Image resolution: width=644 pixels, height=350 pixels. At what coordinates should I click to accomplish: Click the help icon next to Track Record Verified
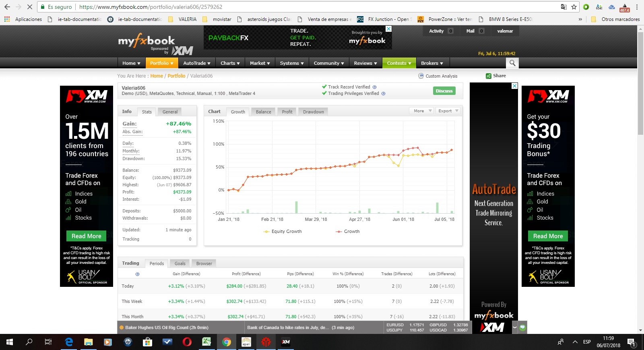tap(374, 87)
